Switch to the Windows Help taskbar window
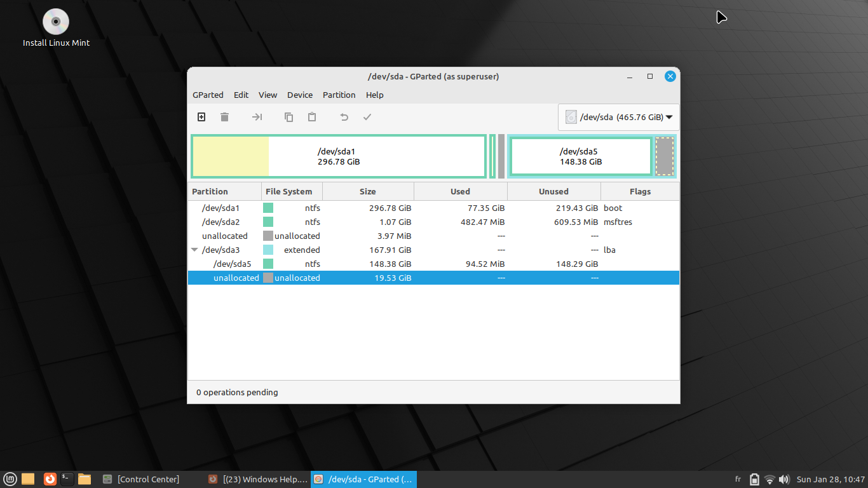The height and width of the screenshot is (488, 868). coord(257,479)
